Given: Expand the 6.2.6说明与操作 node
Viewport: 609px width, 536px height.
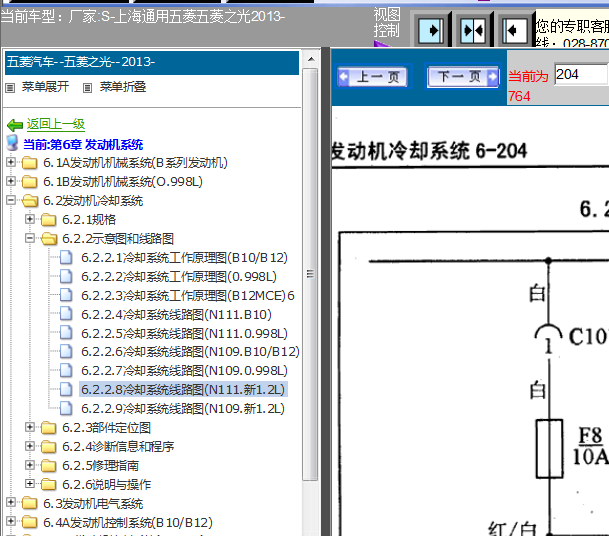Looking at the screenshot, I should coord(30,484).
